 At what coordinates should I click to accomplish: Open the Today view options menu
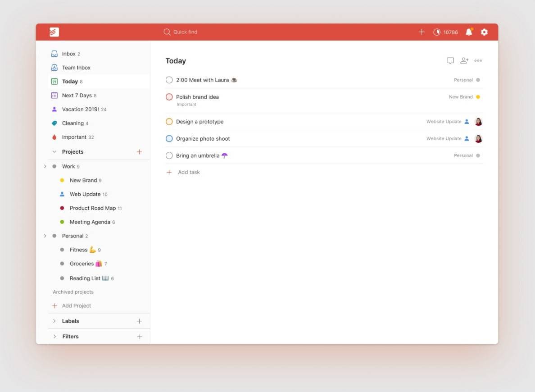478,60
